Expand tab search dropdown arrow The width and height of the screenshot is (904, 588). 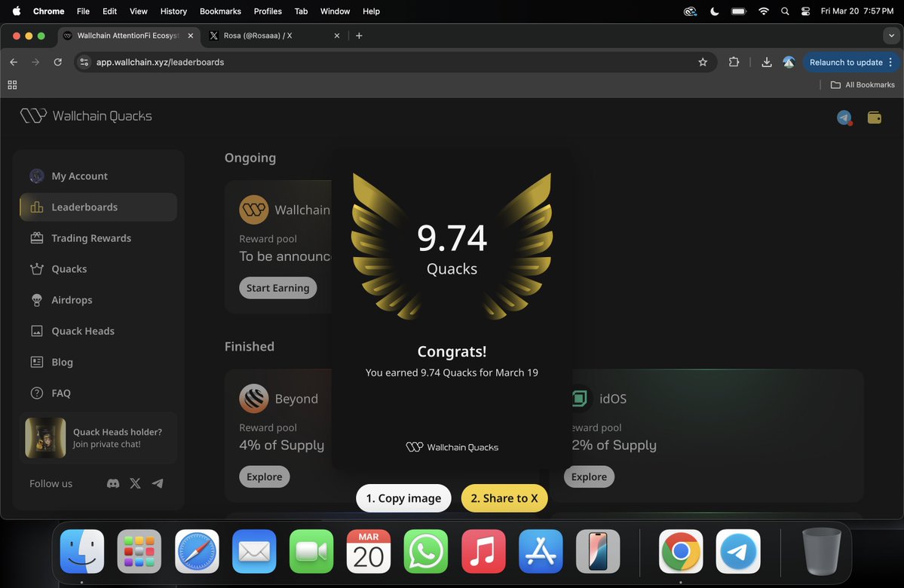coord(891,35)
